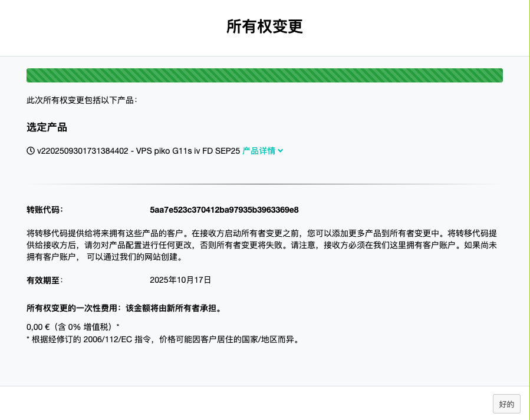Click the 此次所有权变更包括以下产品 intro text
Screen dimensions: 530x420
(82, 100)
